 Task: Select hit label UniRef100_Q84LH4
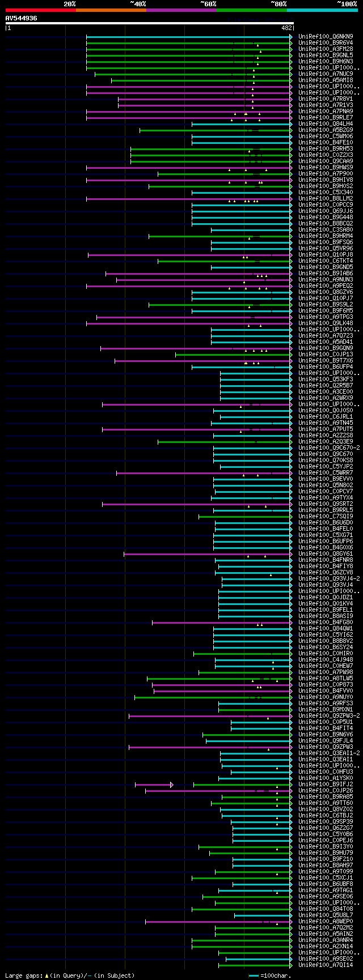click(x=326, y=123)
